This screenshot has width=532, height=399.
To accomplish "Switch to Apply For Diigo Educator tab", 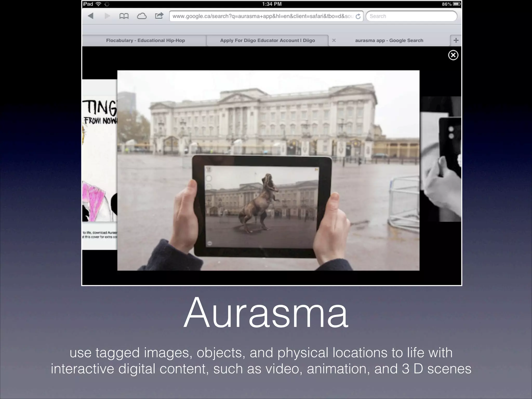I will point(268,41).
